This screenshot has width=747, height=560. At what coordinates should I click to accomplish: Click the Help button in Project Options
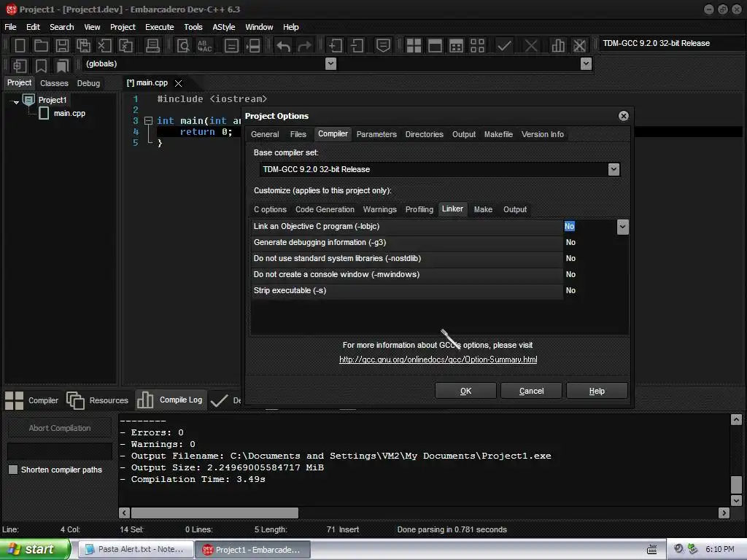point(597,391)
